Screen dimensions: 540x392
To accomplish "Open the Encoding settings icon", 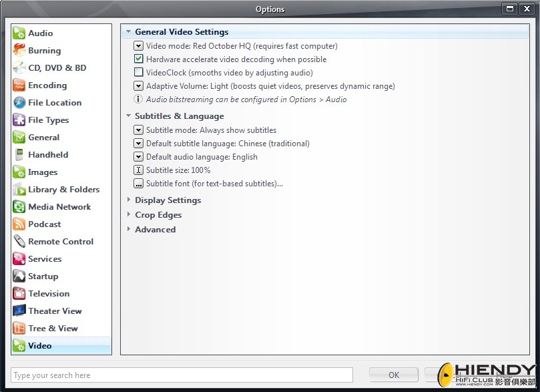I will 19,85.
